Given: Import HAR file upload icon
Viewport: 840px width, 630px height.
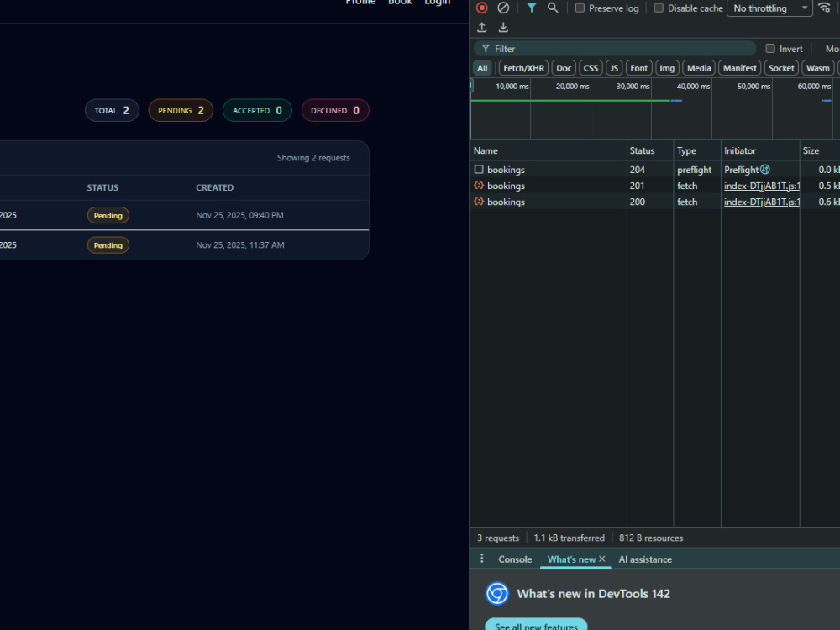Looking at the screenshot, I should [481, 28].
